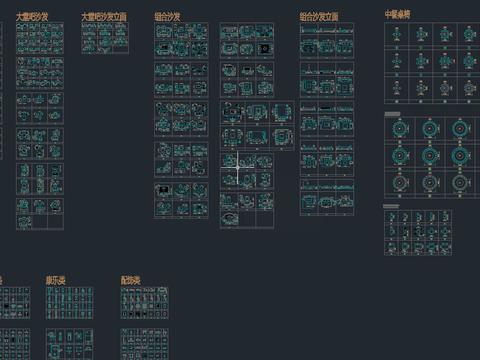Select the black square block in second 组合沙发 column

tap(265, 49)
